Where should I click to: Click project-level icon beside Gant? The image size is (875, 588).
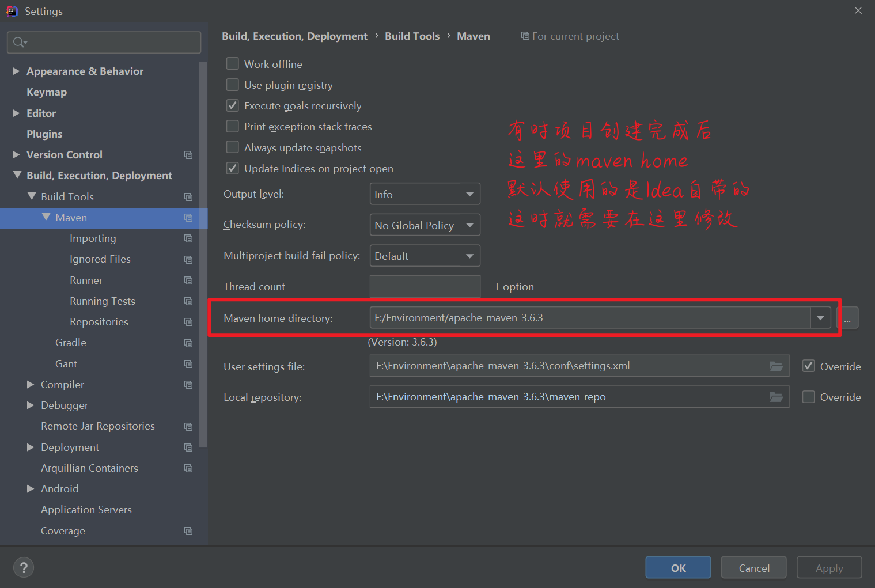coord(188,364)
